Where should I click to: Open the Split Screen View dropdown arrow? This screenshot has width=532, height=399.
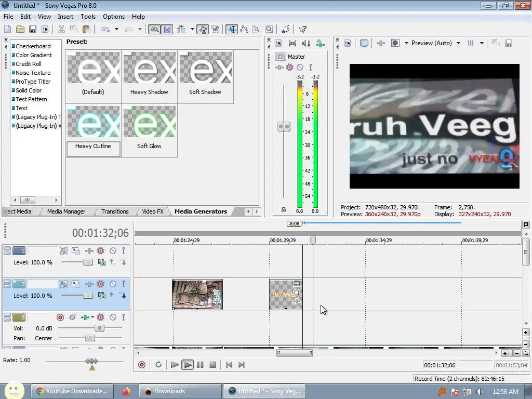[x=406, y=43]
